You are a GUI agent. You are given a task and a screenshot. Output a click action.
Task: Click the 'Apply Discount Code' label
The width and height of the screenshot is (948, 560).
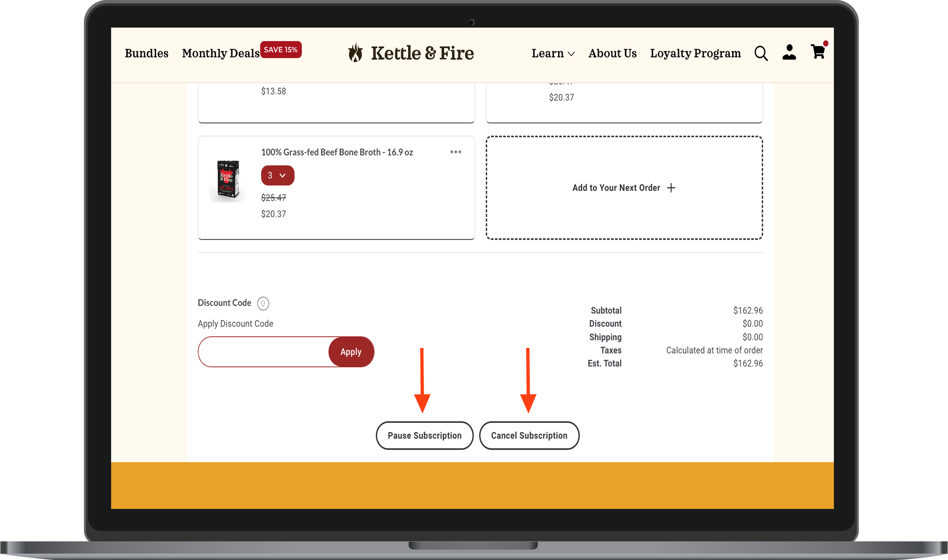(x=235, y=323)
